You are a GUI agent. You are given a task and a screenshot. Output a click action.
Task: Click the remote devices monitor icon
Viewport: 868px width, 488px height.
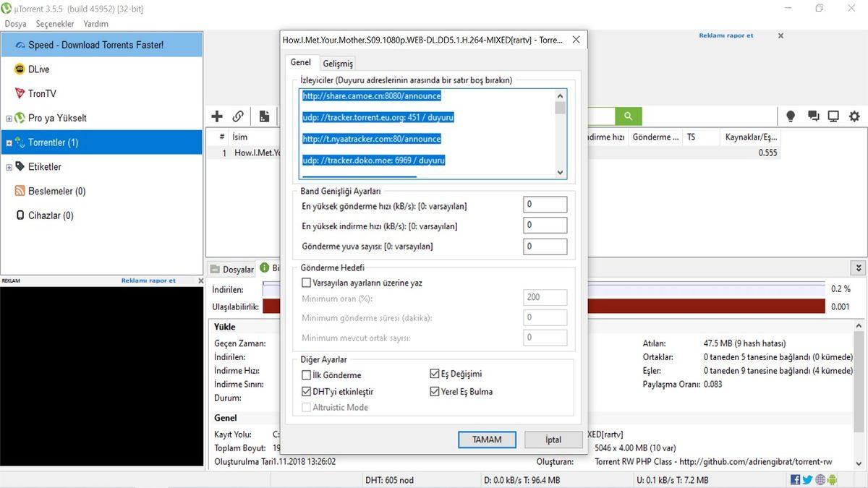coord(833,116)
